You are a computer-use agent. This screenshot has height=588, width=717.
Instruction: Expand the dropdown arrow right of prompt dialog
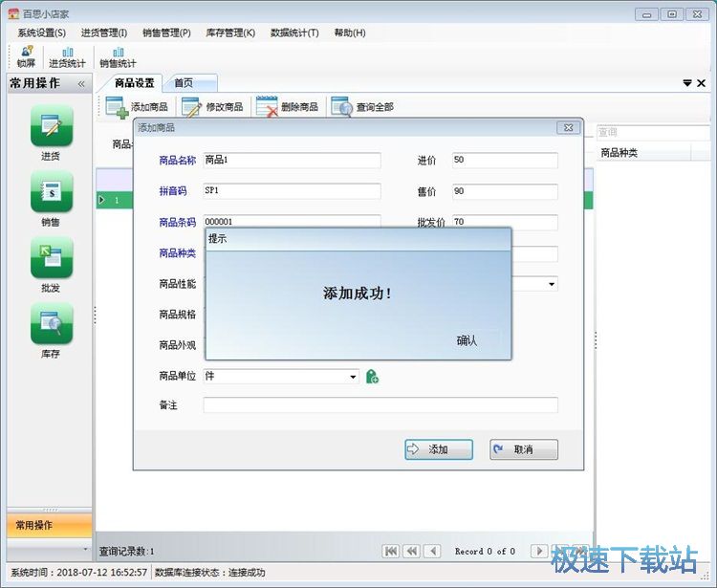552,284
